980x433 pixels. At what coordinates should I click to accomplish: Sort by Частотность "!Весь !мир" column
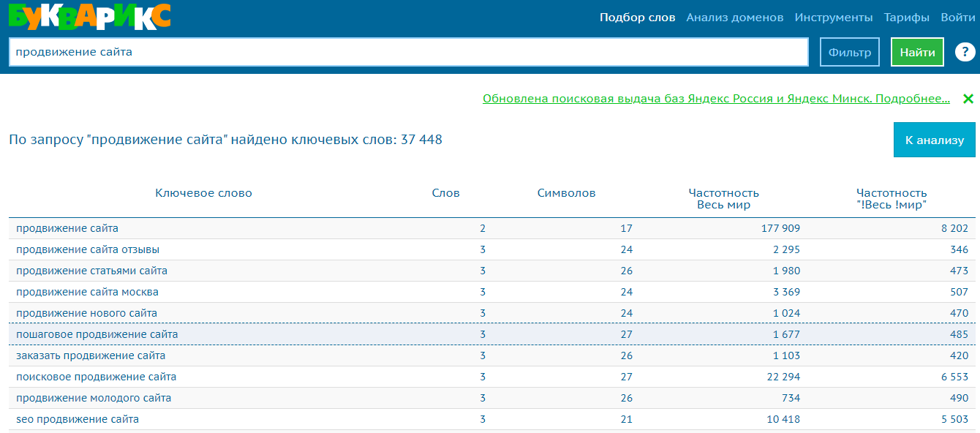pyautogui.click(x=892, y=199)
